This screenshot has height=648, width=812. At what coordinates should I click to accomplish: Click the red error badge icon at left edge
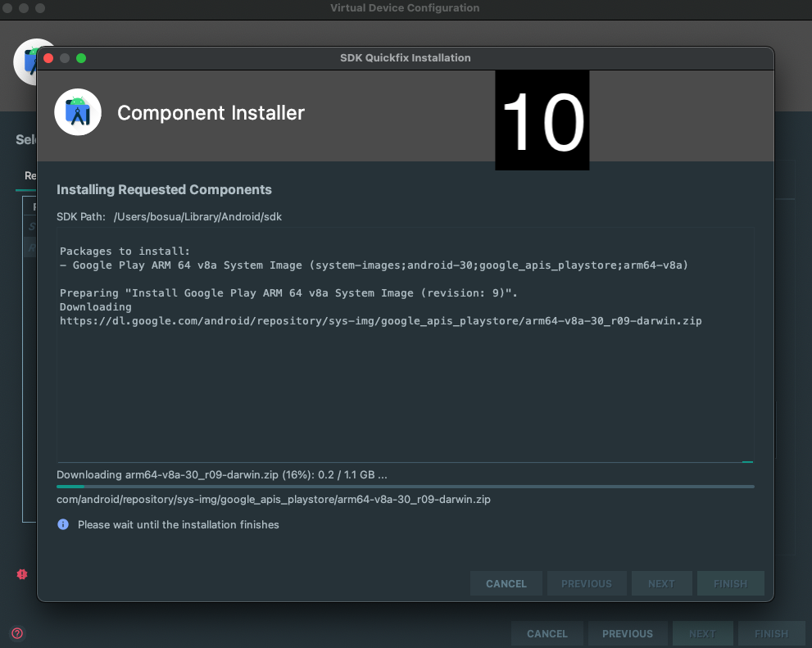(22, 574)
